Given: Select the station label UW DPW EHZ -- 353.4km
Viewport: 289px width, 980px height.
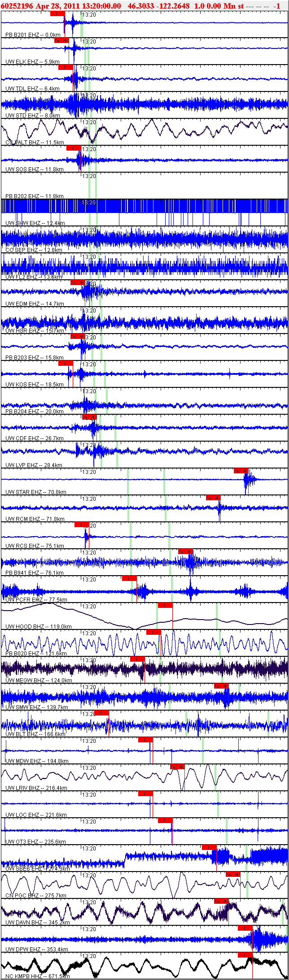Looking at the screenshot, I should tap(37, 950).
